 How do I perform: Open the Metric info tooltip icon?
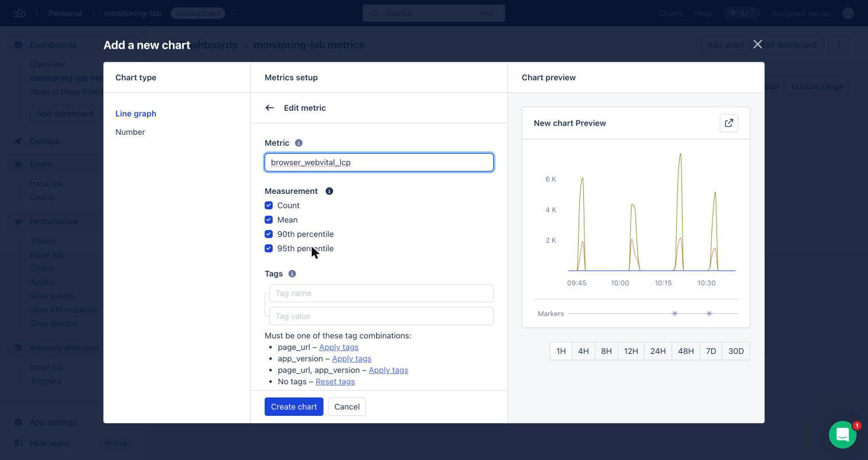(299, 143)
